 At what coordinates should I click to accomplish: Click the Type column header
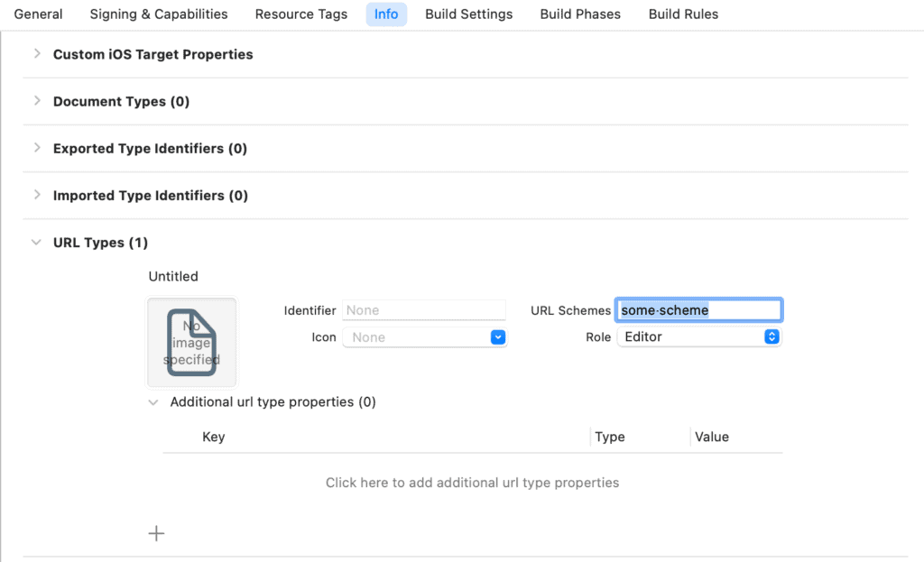610,438
